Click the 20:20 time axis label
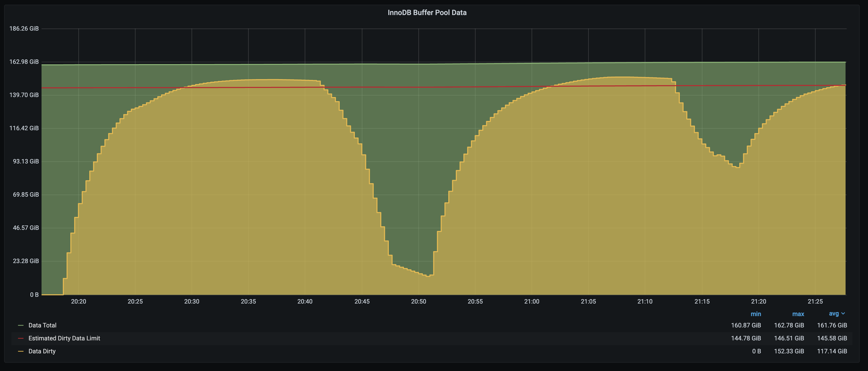 coord(78,301)
